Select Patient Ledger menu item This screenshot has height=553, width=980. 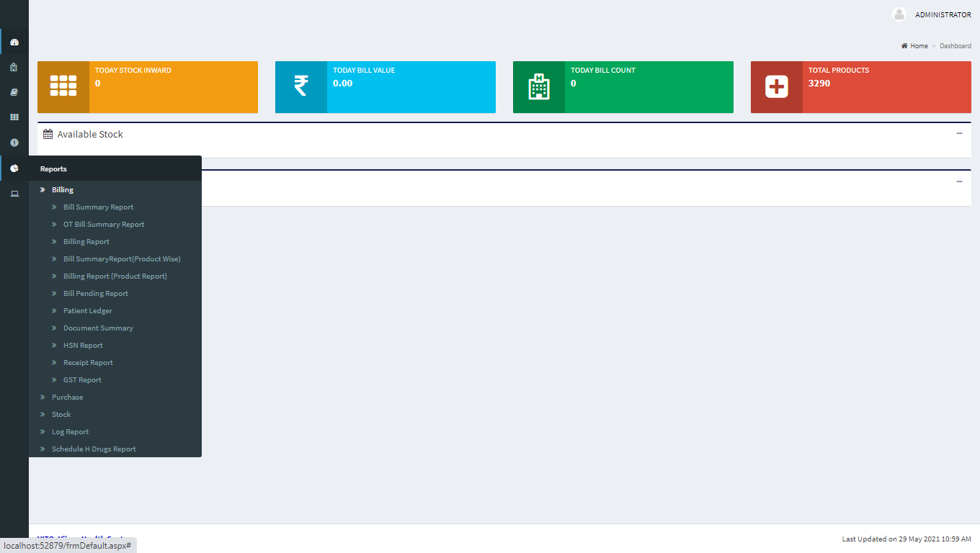pos(88,310)
